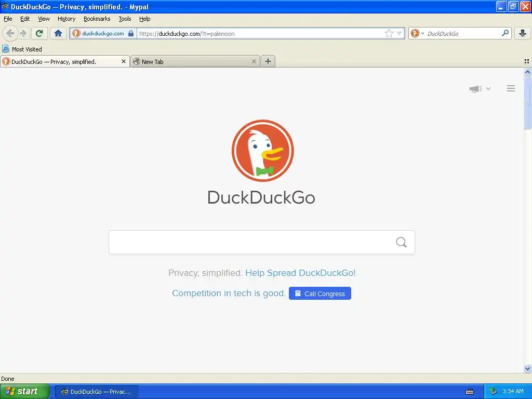
Task: Click the vertical scrollbar thumb
Action: 527,102
